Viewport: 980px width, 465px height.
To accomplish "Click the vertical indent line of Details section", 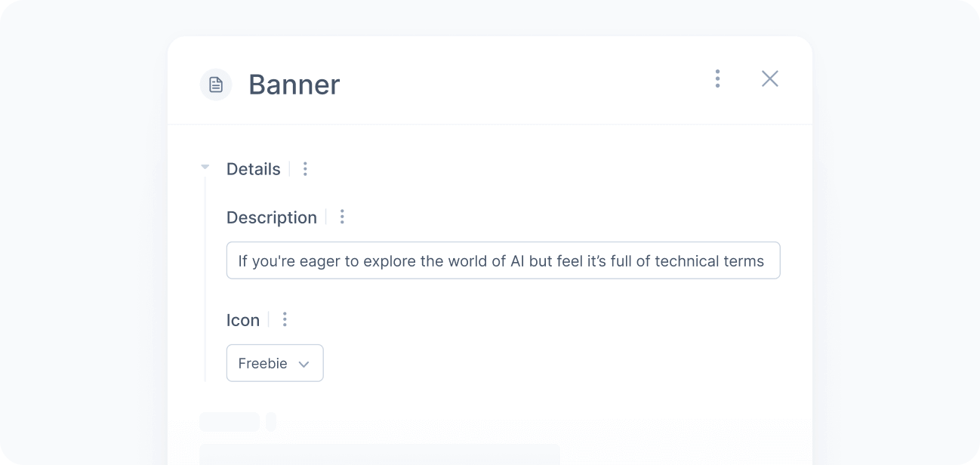I will (205, 279).
